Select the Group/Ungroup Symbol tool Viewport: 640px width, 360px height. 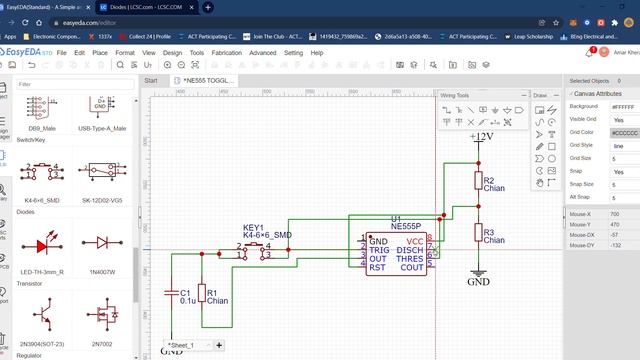pyautogui.click(x=507, y=122)
